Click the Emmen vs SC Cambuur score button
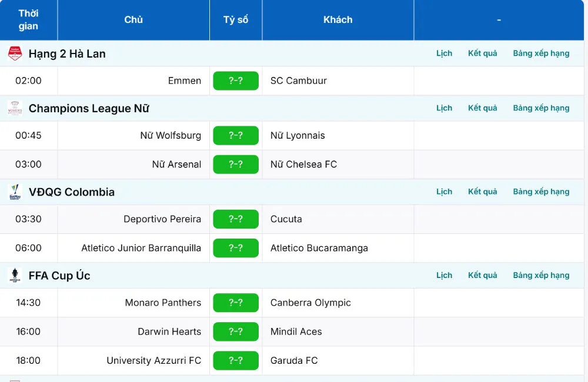This screenshot has height=382, width=588. coord(236,81)
